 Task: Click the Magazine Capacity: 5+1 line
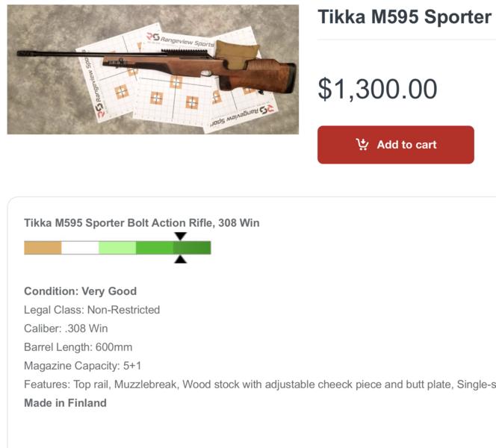(83, 366)
